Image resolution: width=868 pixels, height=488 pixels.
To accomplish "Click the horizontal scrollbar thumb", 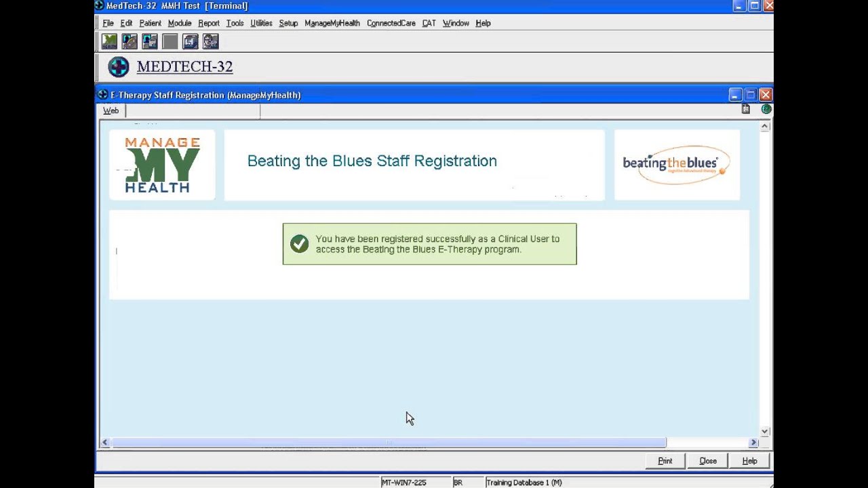I will click(389, 443).
